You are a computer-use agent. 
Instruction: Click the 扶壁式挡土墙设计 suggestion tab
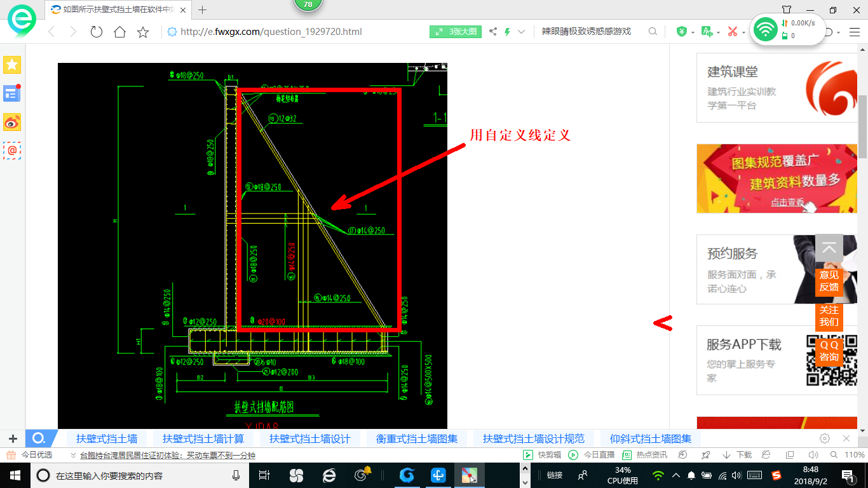[310, 438]
